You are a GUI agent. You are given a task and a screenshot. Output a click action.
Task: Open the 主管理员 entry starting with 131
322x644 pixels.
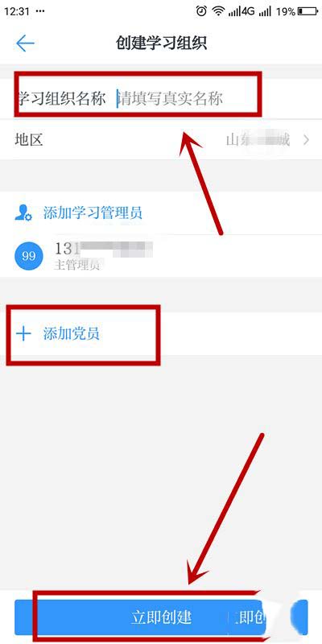tap(161, 256)
